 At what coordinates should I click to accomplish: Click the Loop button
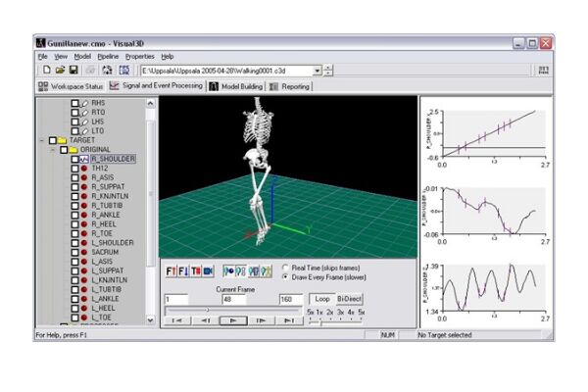pos(320,298)
